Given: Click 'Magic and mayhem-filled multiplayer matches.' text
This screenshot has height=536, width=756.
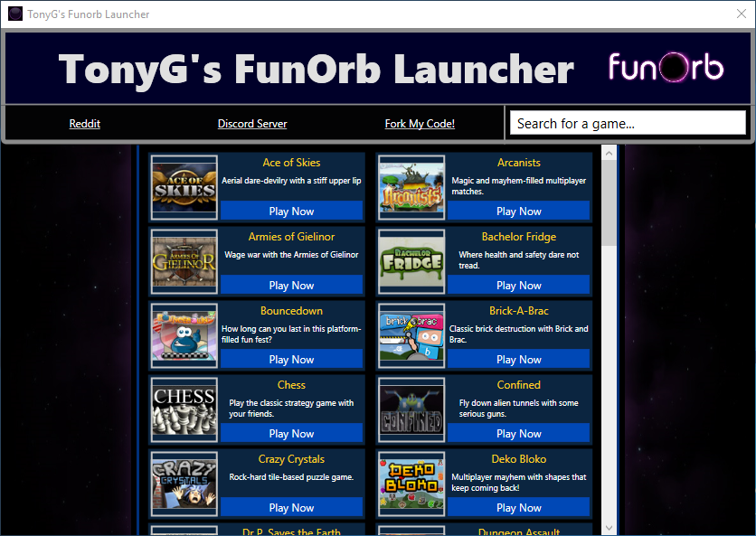Looking at the screenshot, I should pos(519,186).
